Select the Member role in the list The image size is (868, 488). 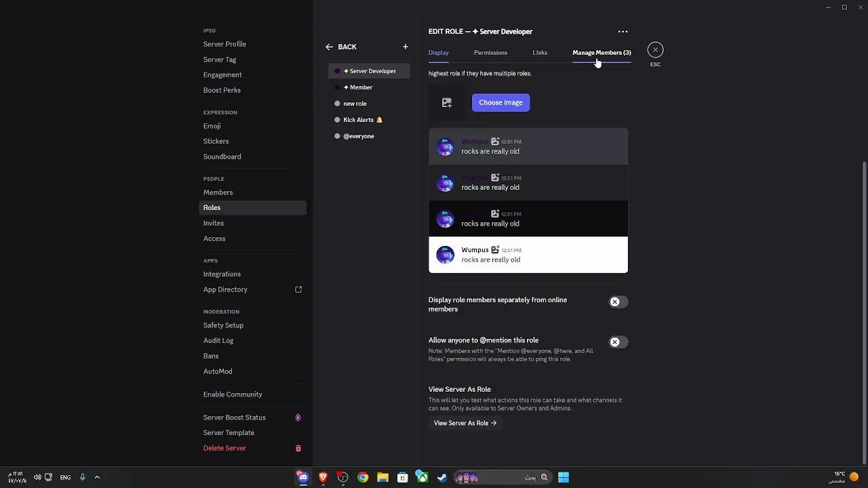click(x=369, y=87)
